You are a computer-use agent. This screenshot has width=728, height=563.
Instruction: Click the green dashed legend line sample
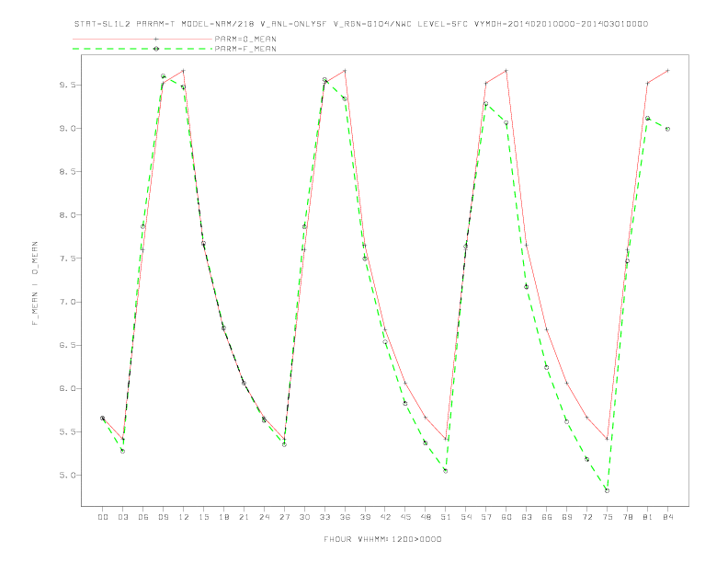click(x=142, y=49)
